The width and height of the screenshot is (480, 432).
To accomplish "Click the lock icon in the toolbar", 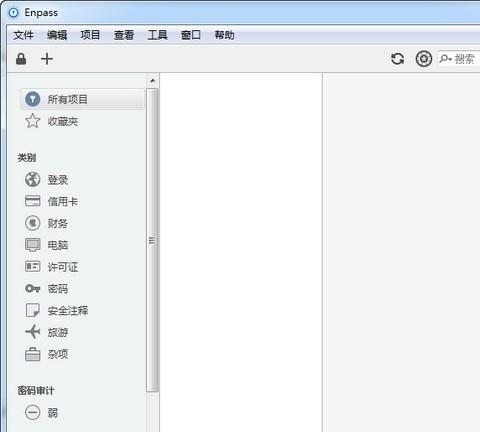I will point(21,59).
